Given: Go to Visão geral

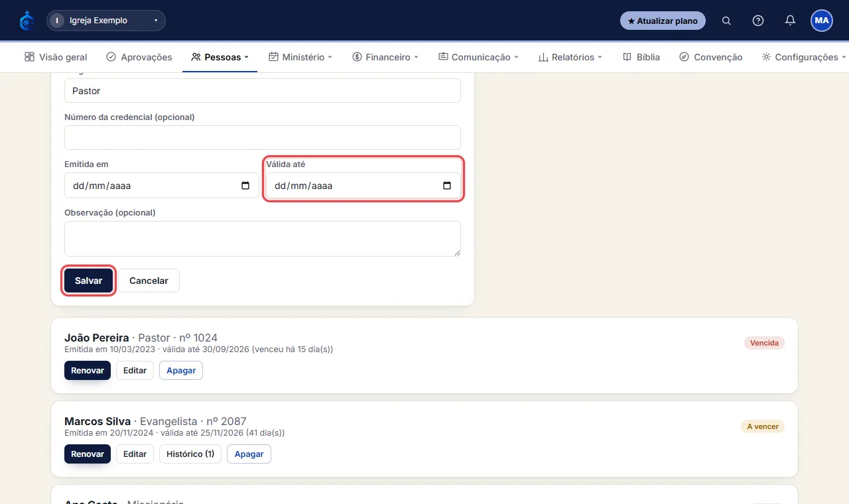Looking at the screenshot, I should [56, 57].
